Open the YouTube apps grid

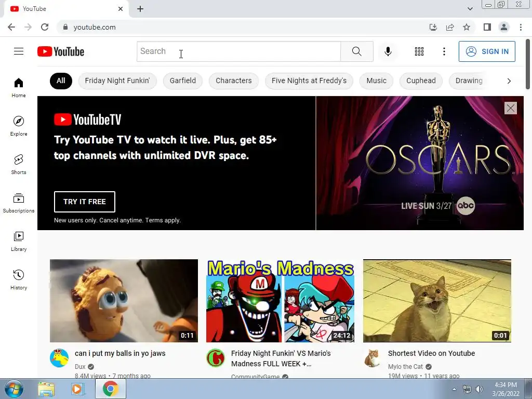click(x=419, y=51)
